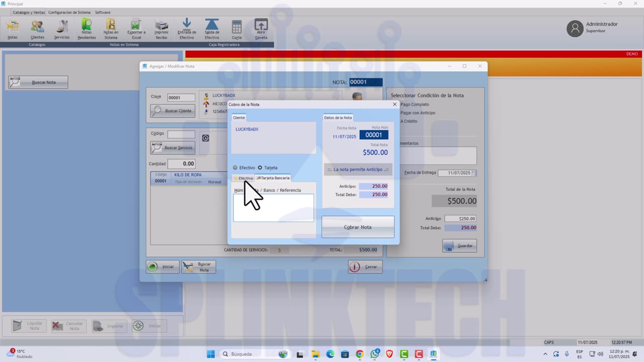Viewport: 644px width, 362px height.
Task: Click the Windows taskbar search box
Action: click(255, 354)
